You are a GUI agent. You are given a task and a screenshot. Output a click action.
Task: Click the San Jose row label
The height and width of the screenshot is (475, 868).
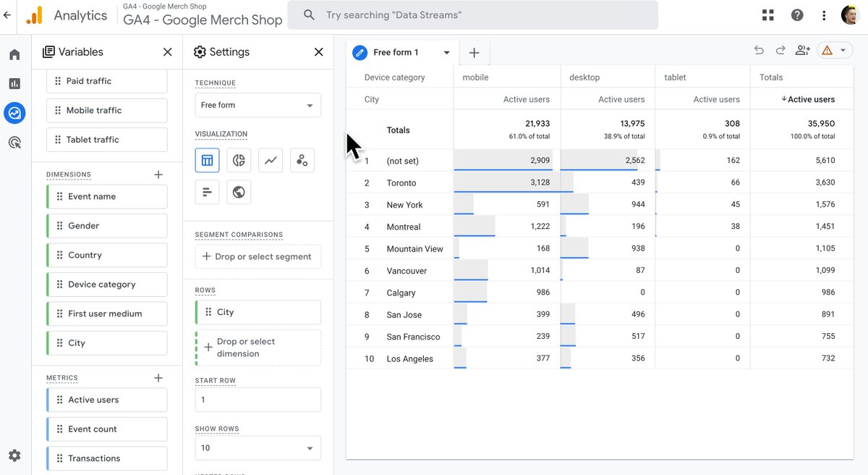404,315
